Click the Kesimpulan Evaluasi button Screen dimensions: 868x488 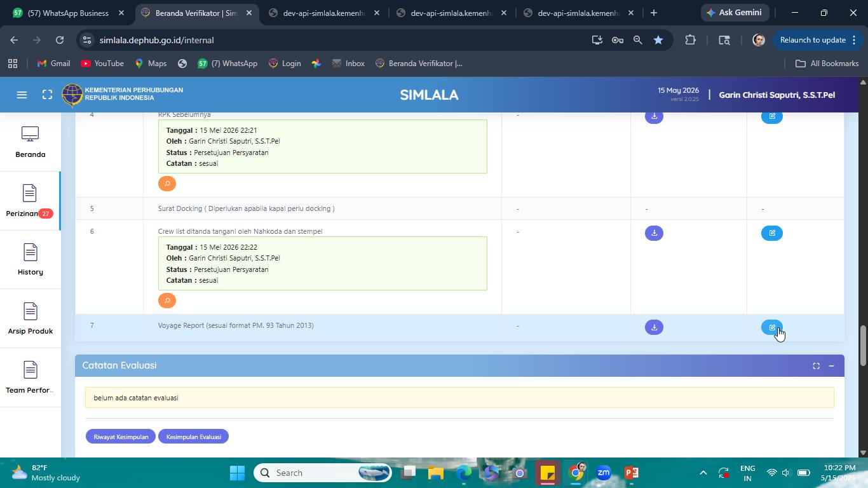pos(193,437)
